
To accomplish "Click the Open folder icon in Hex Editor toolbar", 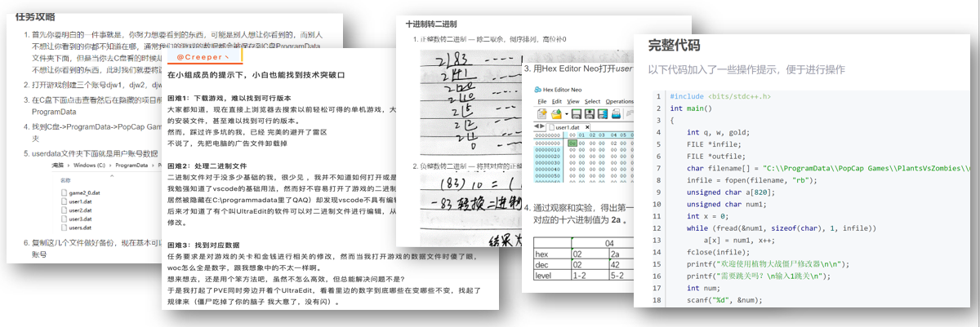I will [555, 113].
